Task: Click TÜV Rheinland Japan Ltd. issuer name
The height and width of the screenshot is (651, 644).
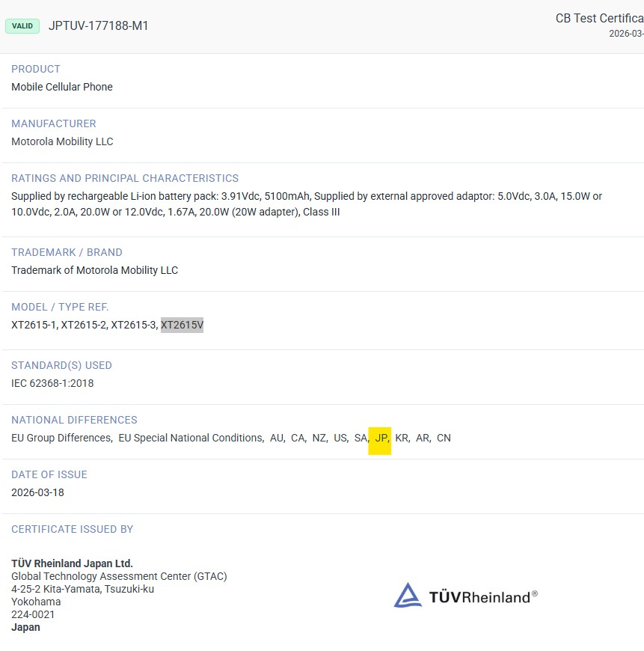Action: [72, 563]
